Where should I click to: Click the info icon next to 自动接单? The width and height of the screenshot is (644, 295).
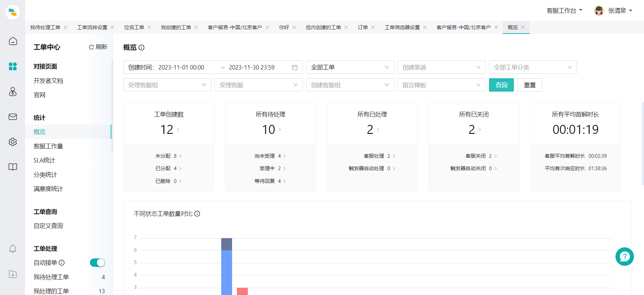pyautogui.click(x=62, y=263)
